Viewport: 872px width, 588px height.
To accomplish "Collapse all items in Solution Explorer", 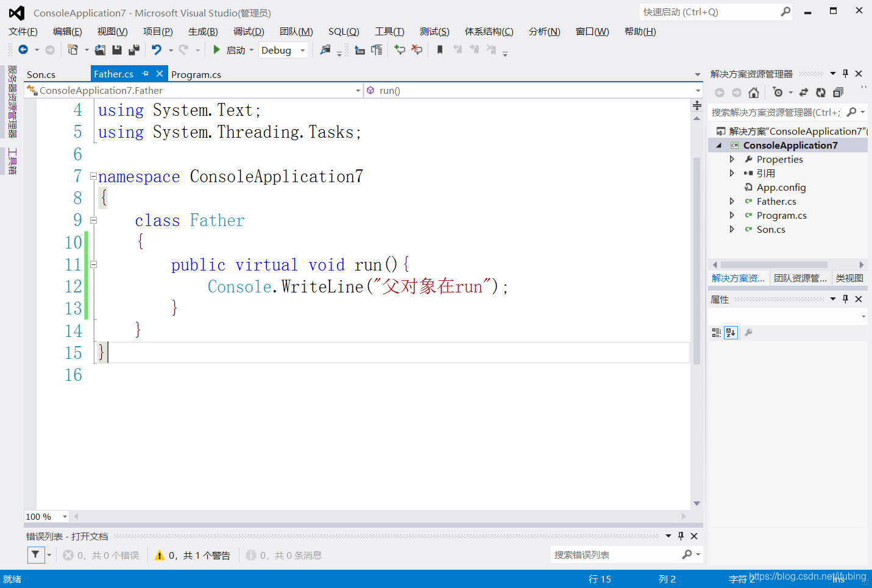I will tap(838, 92).
